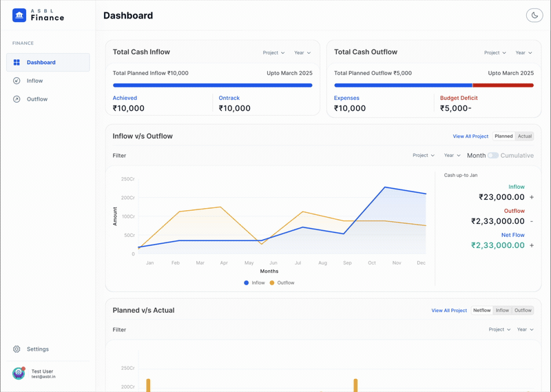Select the Netflow tab in Planned v/s Actual

coord(481,310)
